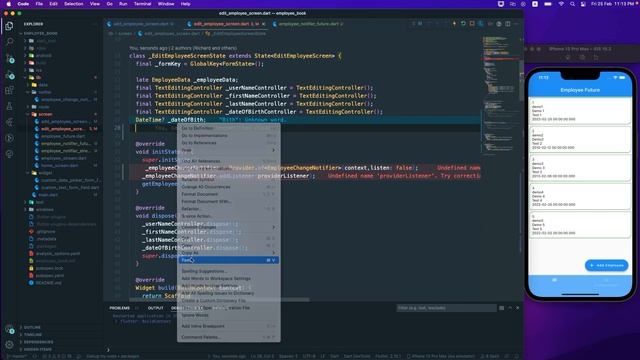
Task: Select demo3 employee card in simulator
Action: point(580,168)
